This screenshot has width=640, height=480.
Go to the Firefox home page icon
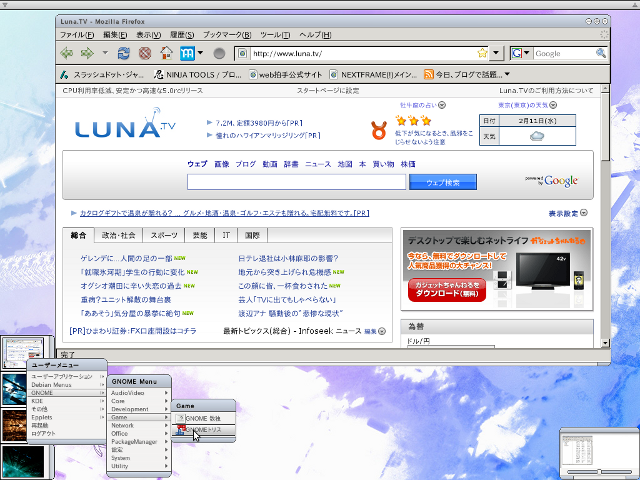coord(166,53)
